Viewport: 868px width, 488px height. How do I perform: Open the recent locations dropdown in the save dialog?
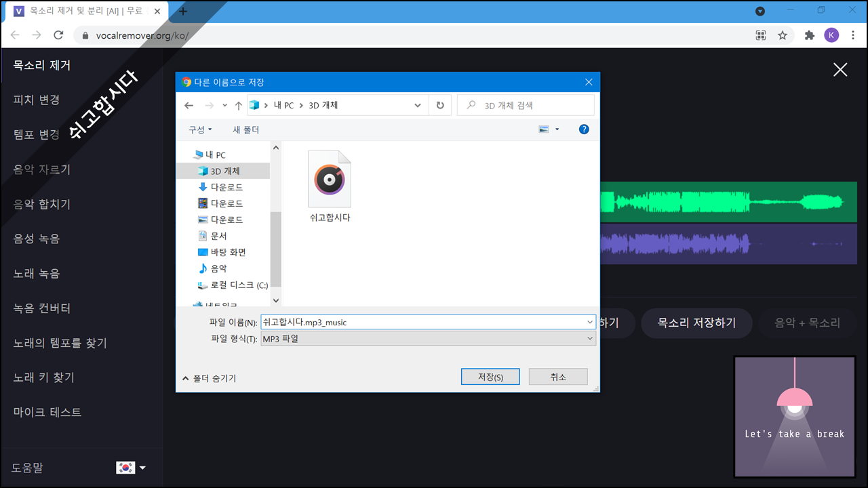point(225,106)
